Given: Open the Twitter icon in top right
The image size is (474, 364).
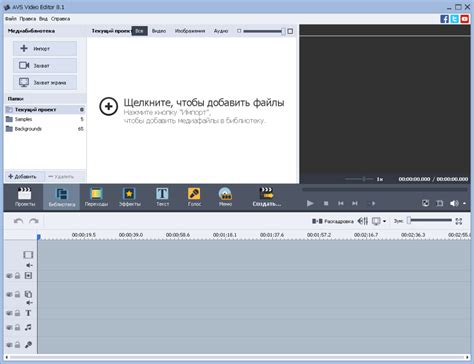Looking at the screenshot, I should [454, 19].
